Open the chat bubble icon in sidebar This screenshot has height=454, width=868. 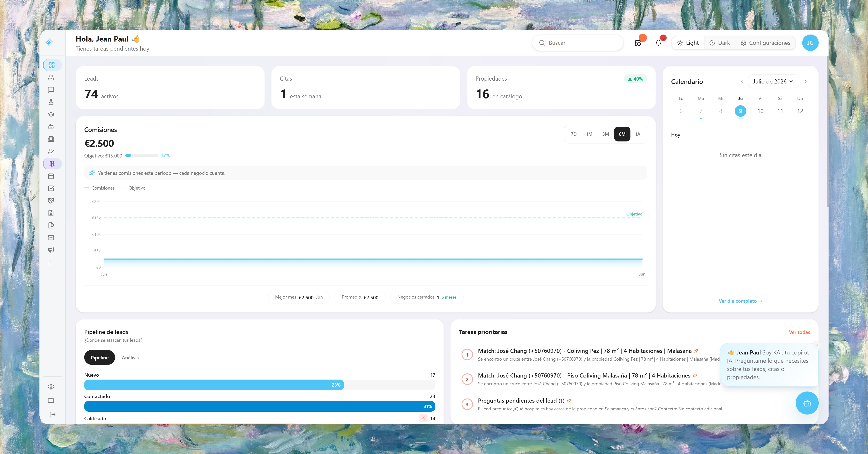(51, 90)
